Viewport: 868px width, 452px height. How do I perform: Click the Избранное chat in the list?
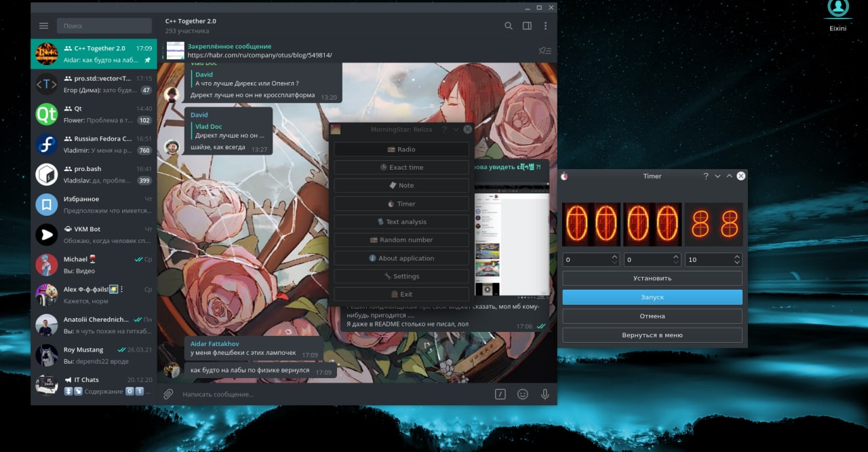(x=94, y=204)
